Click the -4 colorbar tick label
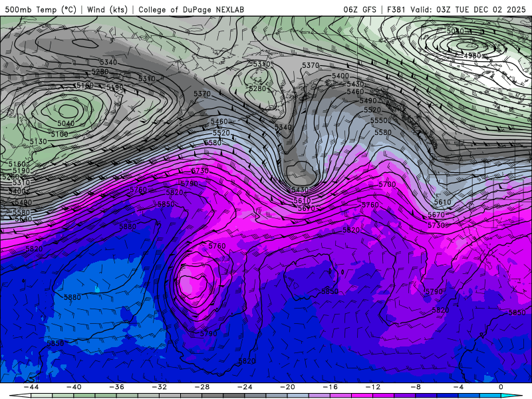 tap(458, 387)
